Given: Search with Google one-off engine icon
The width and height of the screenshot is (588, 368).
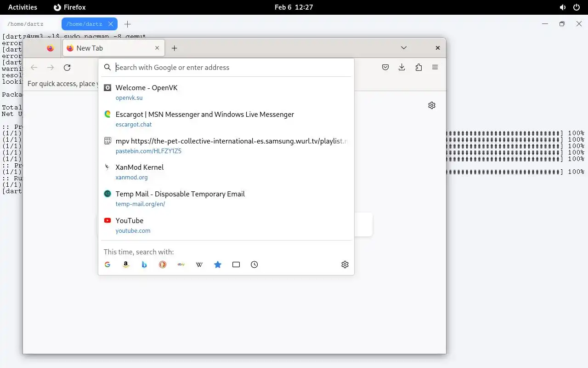Looking at the screenshot, I should point(107,264).
